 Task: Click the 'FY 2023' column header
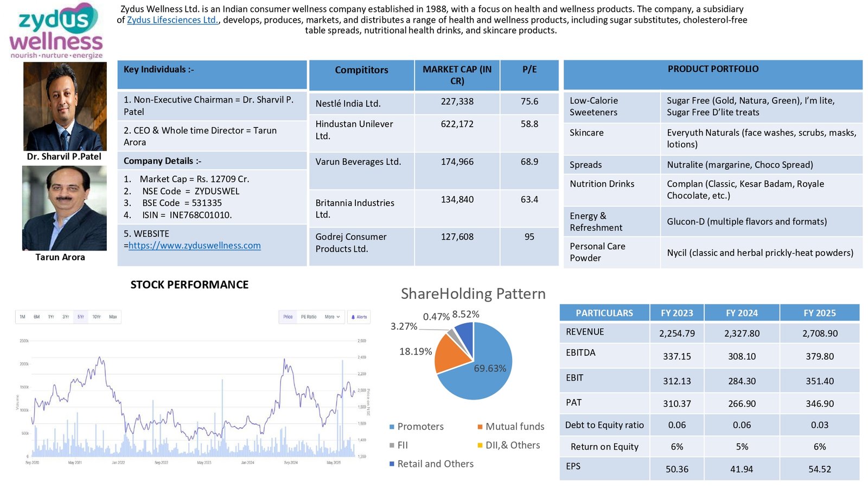[677, 313]
